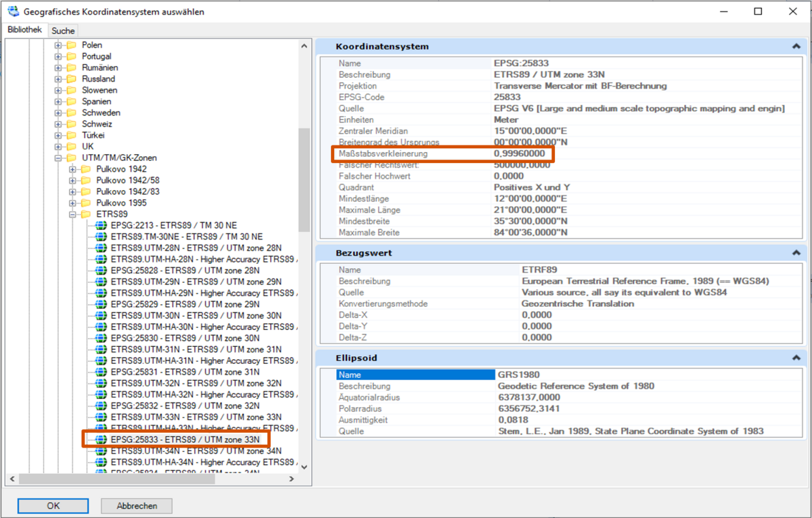This screenshot has width=812, height=518.
Task: Click the ellipsoid name value GRS1980
Action: pyautogui.click(x=519, y=375)
